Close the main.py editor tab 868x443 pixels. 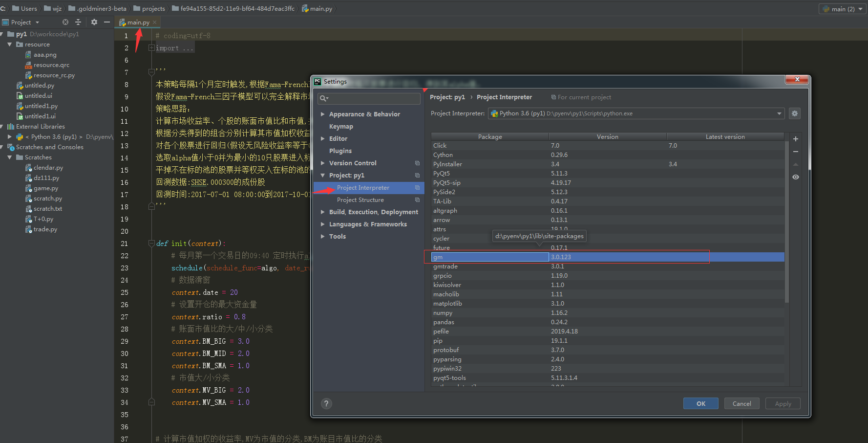[155, 22]
